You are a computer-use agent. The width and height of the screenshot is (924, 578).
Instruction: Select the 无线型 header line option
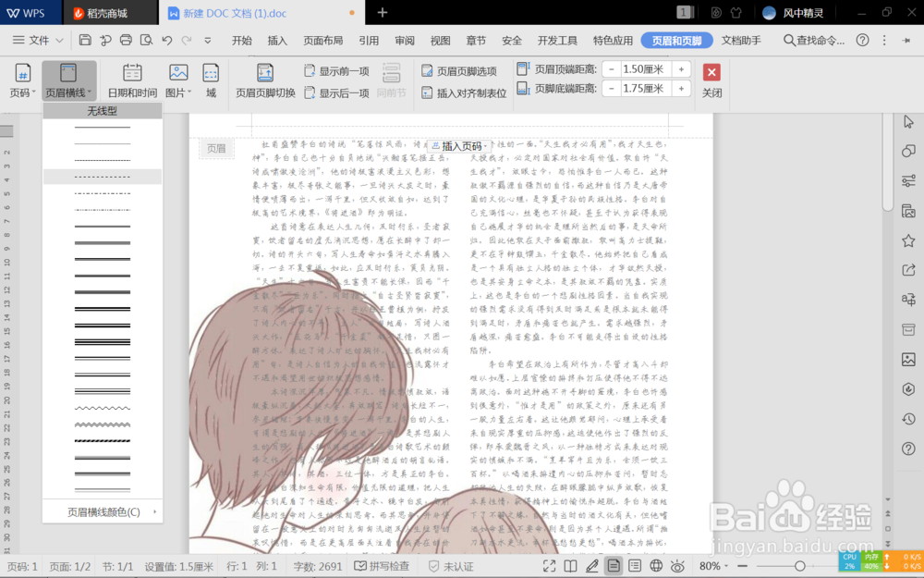[x=102, y=109]
